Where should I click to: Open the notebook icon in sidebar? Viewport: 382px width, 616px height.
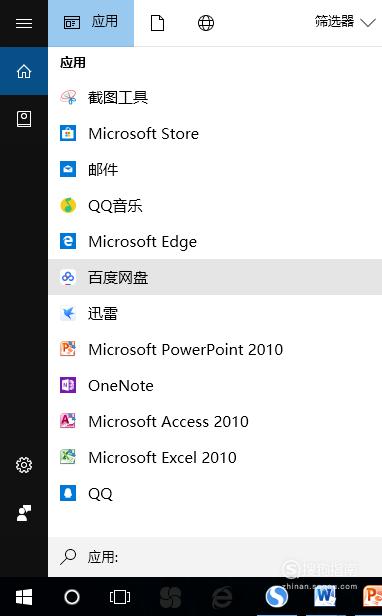[x=24, y=119]
